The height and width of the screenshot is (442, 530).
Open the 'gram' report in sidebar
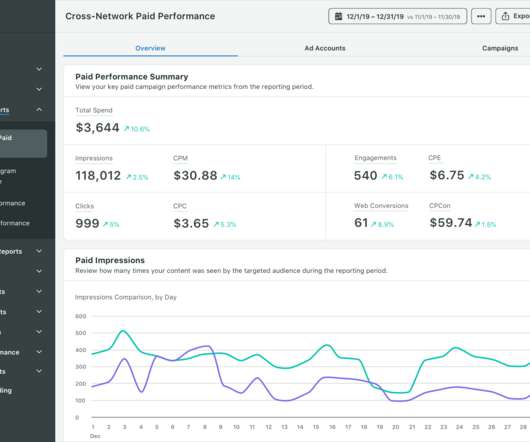[x=8, y=171]
